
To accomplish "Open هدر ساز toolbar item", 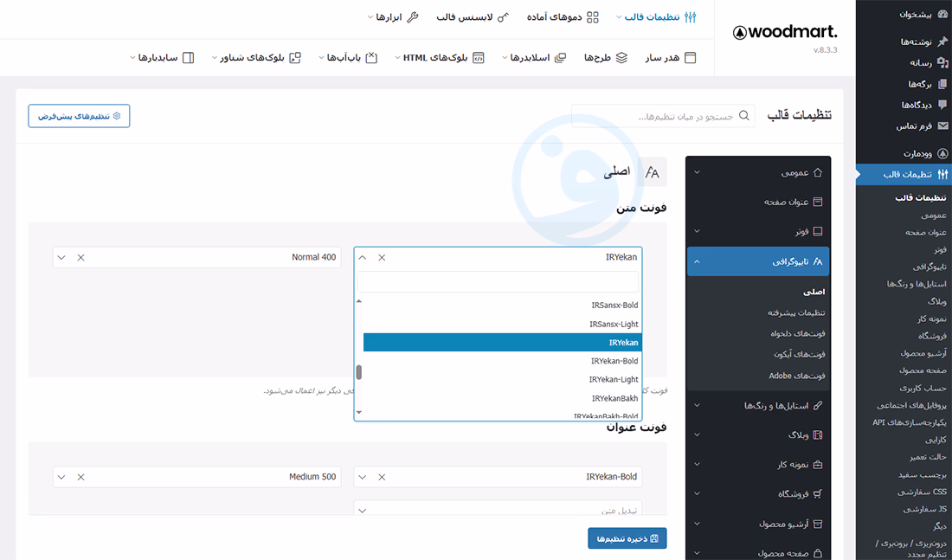I will [x=671, y=58].
